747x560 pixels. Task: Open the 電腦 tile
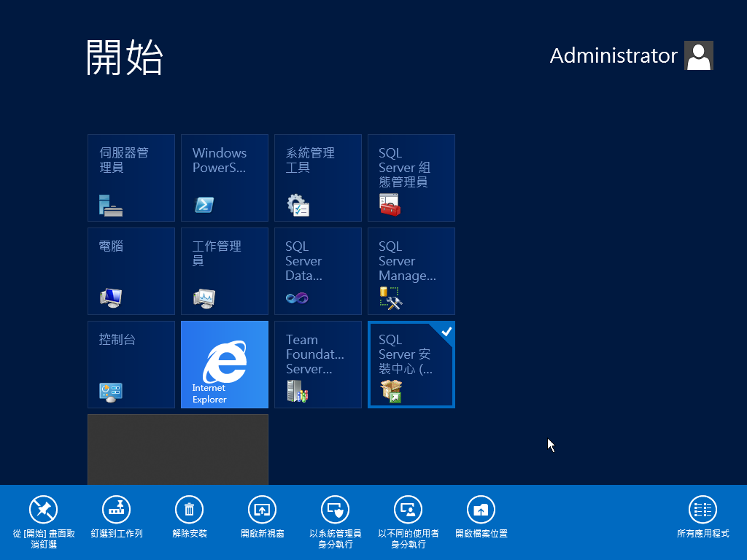(x=131, y=271)
